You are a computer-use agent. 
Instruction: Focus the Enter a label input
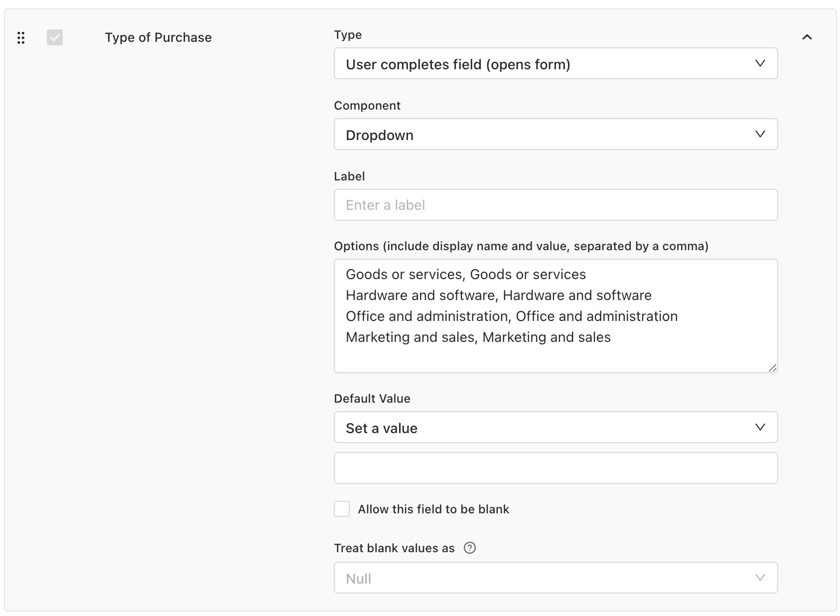[x=556, y=205]
